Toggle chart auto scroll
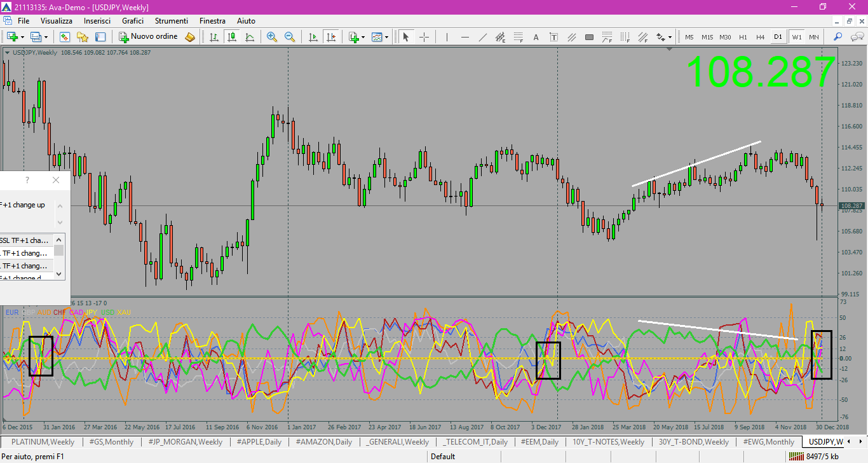This screenshot has height=463, width=868. click(313, 37)
